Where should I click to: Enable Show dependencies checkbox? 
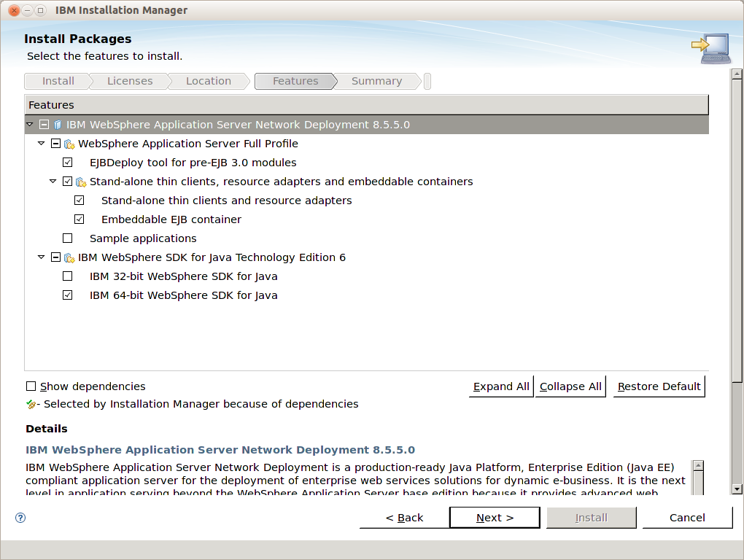pyautogui.click(x=31, y=386)
